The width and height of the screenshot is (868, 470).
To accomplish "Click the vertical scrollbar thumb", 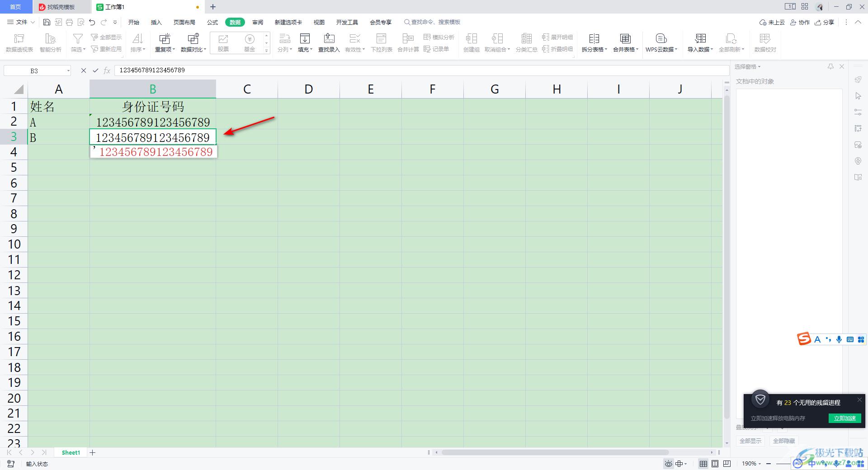I will point(726,258).
